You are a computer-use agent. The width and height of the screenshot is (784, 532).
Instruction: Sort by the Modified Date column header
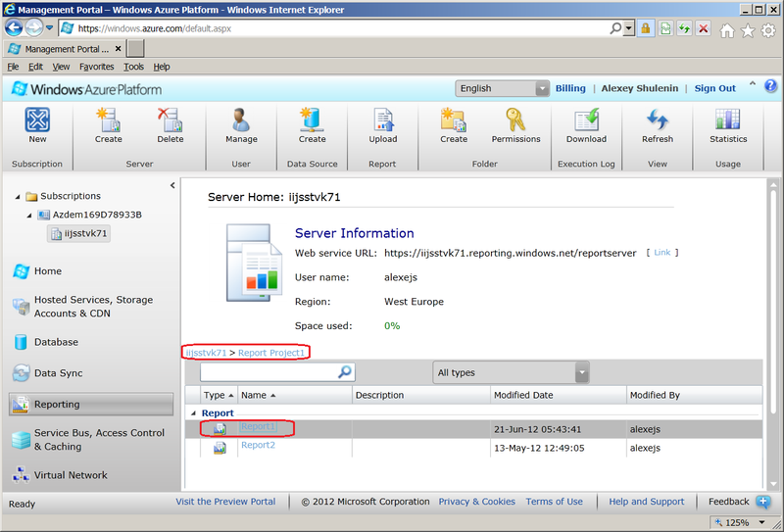tap(559, 395)
